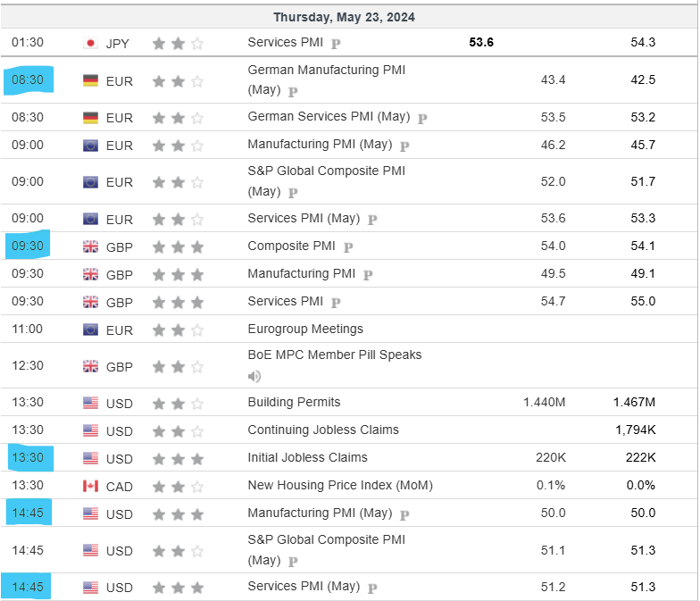
Task: Click the speaker icon under BoE MPC Member Pill Speaks
Action: pyautogui.click(x=254, y=376)
